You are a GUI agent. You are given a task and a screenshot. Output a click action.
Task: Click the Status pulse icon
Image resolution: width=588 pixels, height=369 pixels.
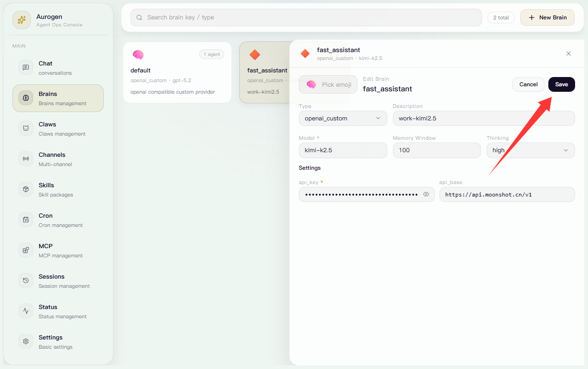click(x=26, y=311)
